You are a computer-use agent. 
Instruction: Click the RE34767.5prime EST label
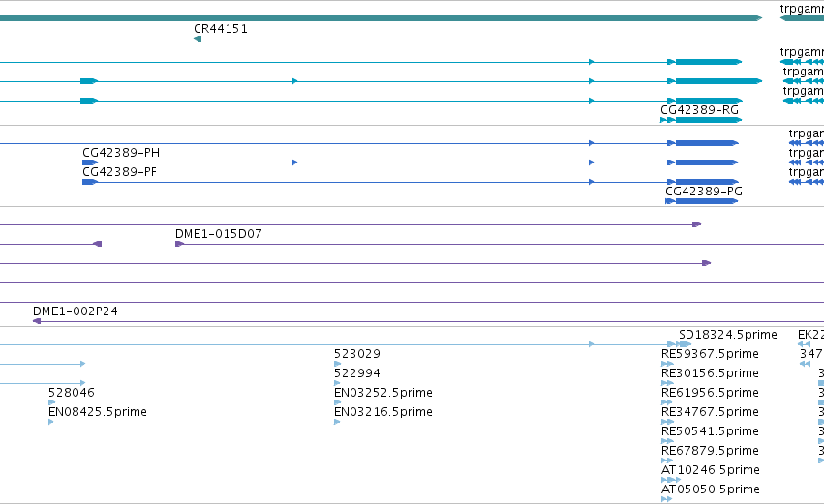(x=710, y=412)
